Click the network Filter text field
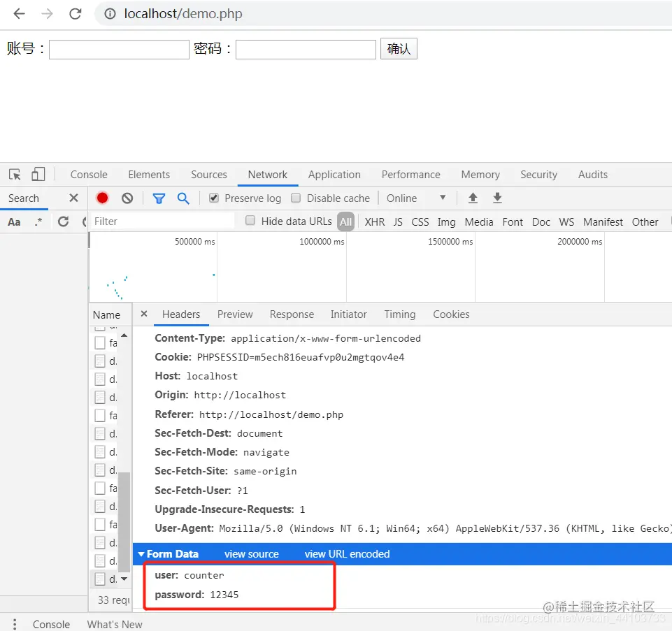The height and width of the screenshot is (631, 672). click(x=163, y=222)
